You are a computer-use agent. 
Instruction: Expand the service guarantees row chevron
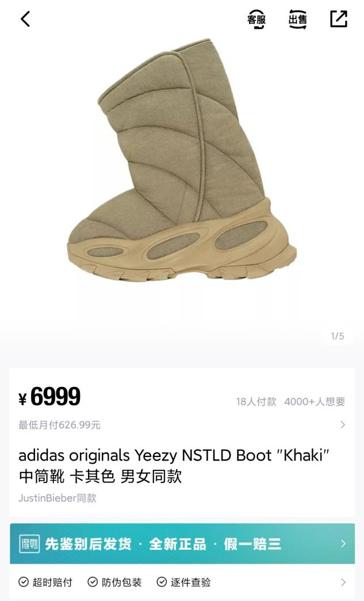point(343,582)
